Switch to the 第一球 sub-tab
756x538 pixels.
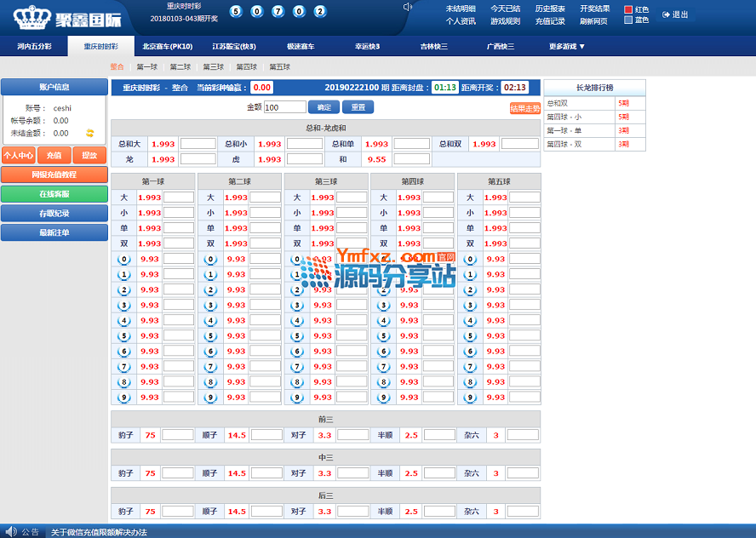click(146, 66)
